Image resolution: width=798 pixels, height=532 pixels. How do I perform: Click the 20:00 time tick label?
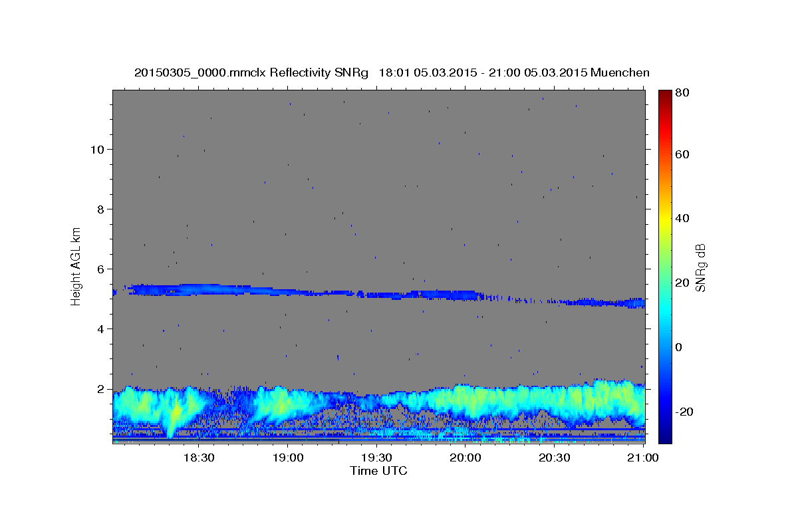click(x=465, y=458)
